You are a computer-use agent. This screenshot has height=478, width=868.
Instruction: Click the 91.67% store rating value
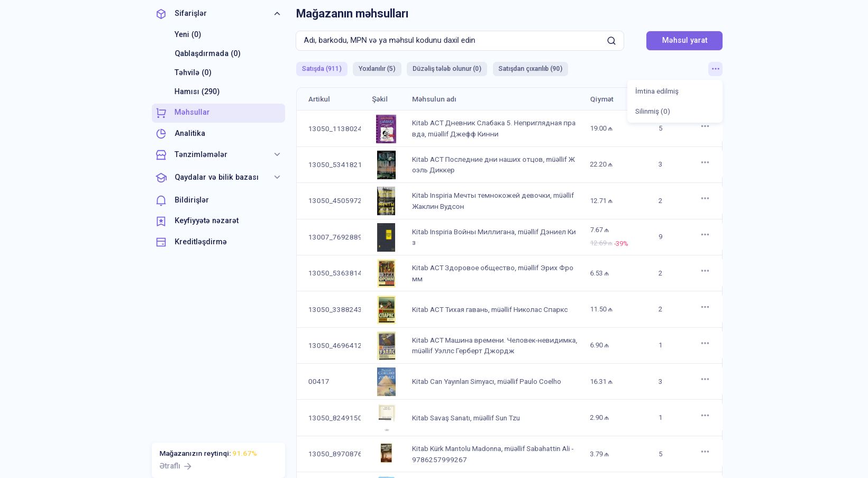pyautogui.click(x=244, y=454)
